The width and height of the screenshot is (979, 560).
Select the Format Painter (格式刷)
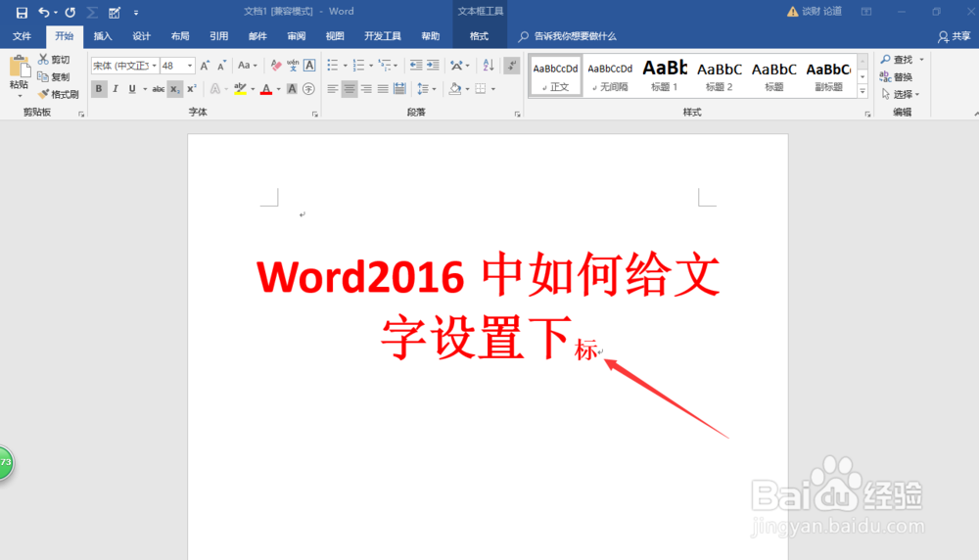click(58, 94)
